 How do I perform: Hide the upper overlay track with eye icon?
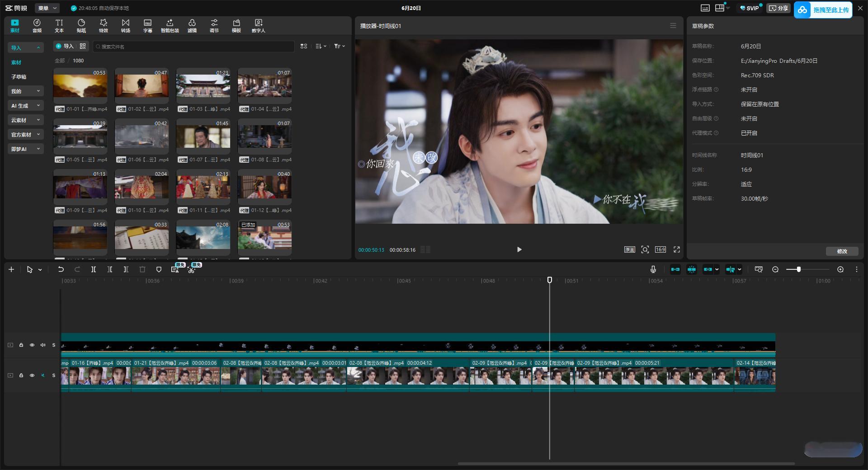point(32,345)
